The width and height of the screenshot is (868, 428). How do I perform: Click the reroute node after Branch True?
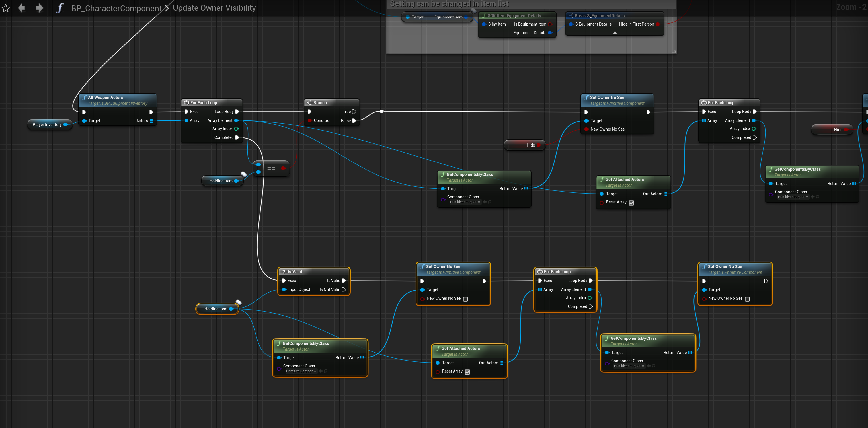click(x=381, y=111)
